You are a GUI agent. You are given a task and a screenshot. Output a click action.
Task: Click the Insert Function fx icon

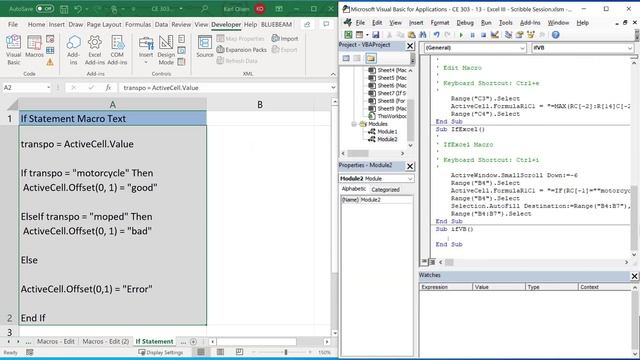[x=108, y=87]
